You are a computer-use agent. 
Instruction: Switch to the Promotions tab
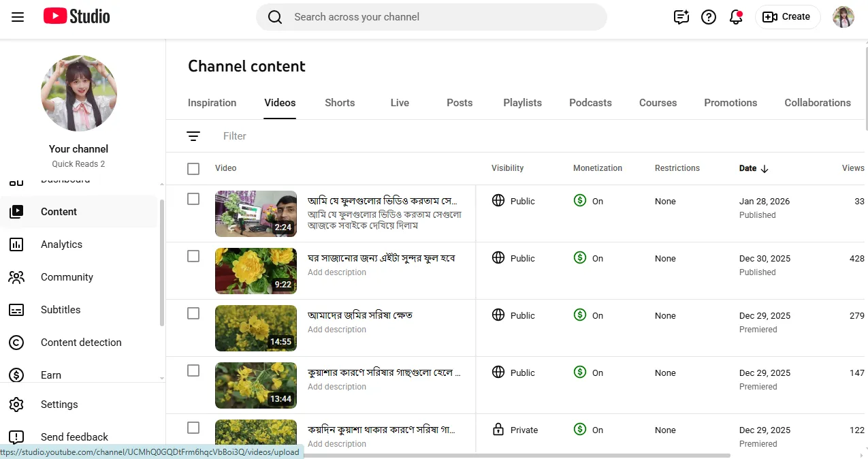click(730, 103)
